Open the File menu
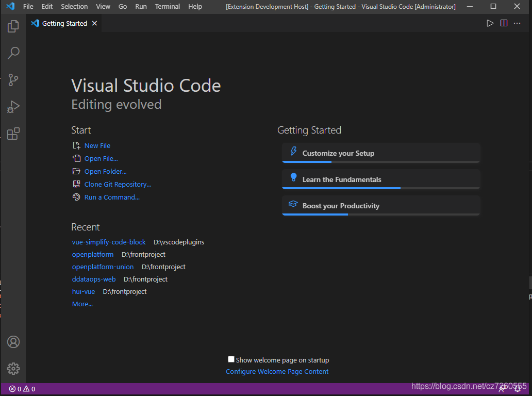532x396 pixels. point(28,7)
